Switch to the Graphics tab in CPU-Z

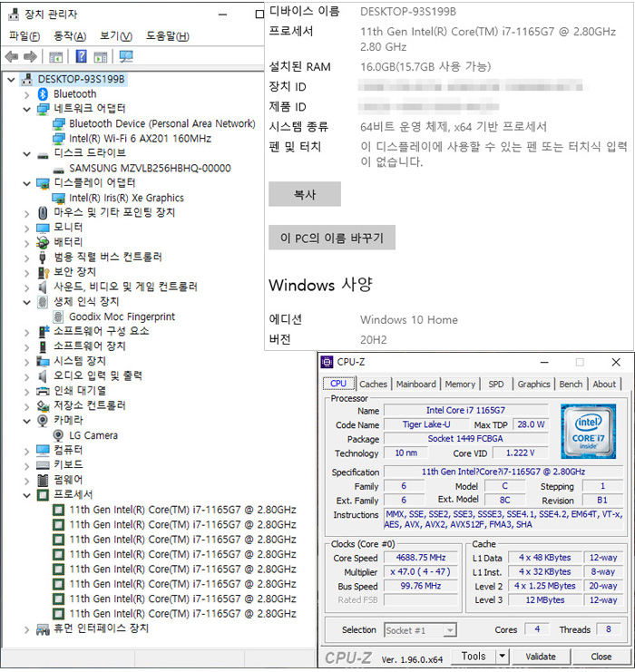point(533,384)
